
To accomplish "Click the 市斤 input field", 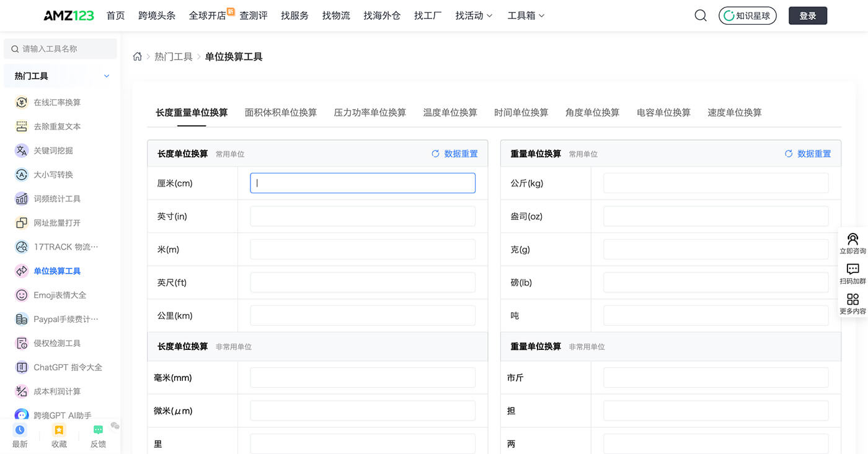I will point(716,377).
